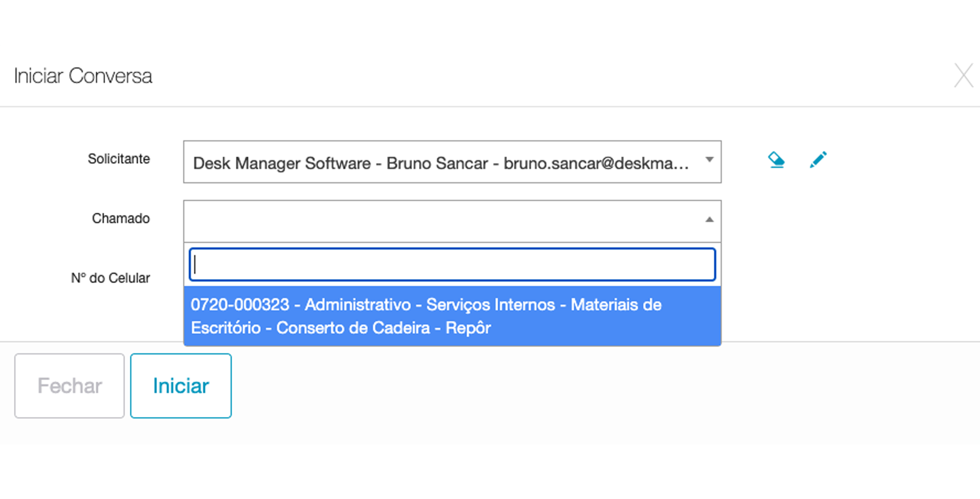Select ticket 0720-000323 from the list

tap(452, 316)
